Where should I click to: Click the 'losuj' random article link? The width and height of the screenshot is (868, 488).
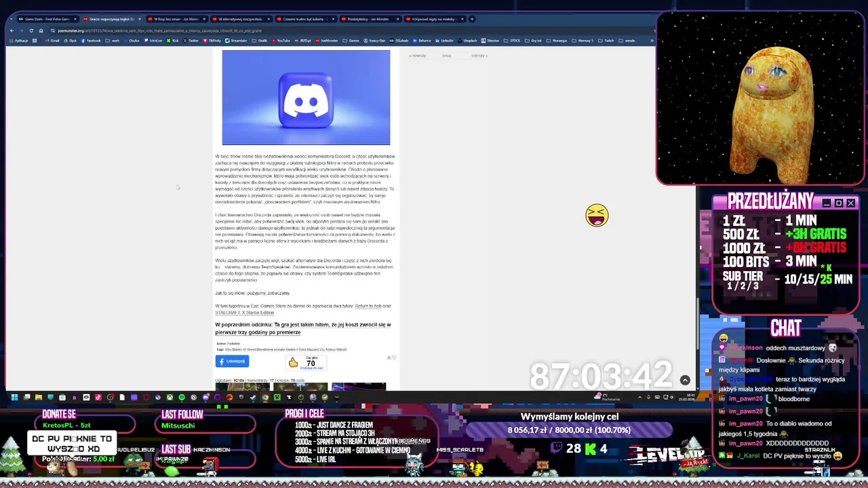coord(446,56)
